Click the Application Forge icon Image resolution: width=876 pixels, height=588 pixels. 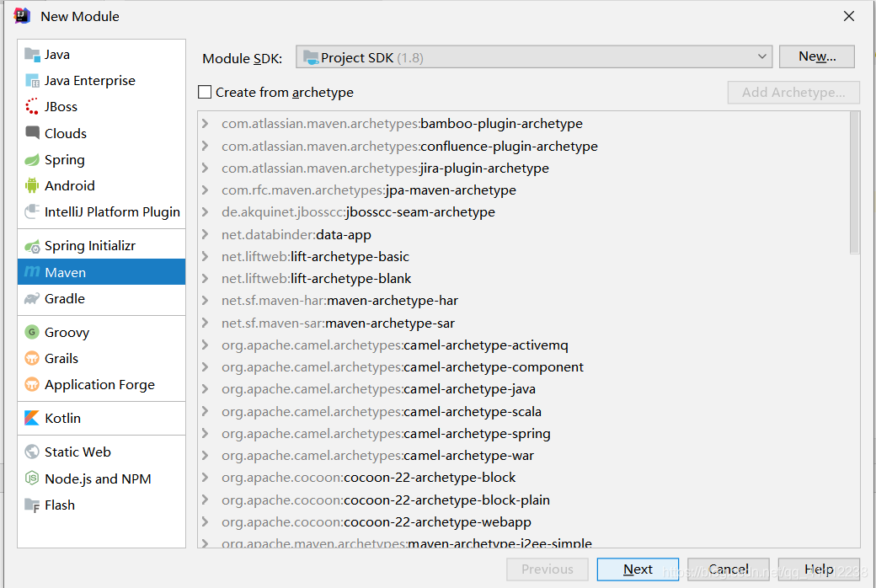pyautogui.click(x=32, y=384)
